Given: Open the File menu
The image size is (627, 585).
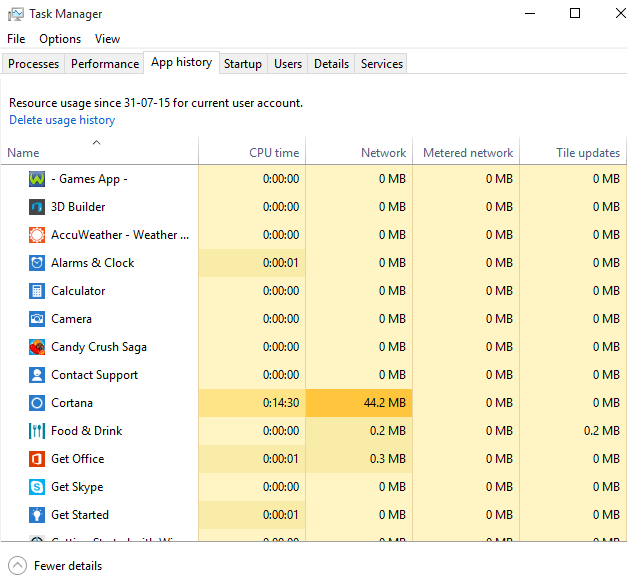Looking at the screenshot, I should coord(16,39).
